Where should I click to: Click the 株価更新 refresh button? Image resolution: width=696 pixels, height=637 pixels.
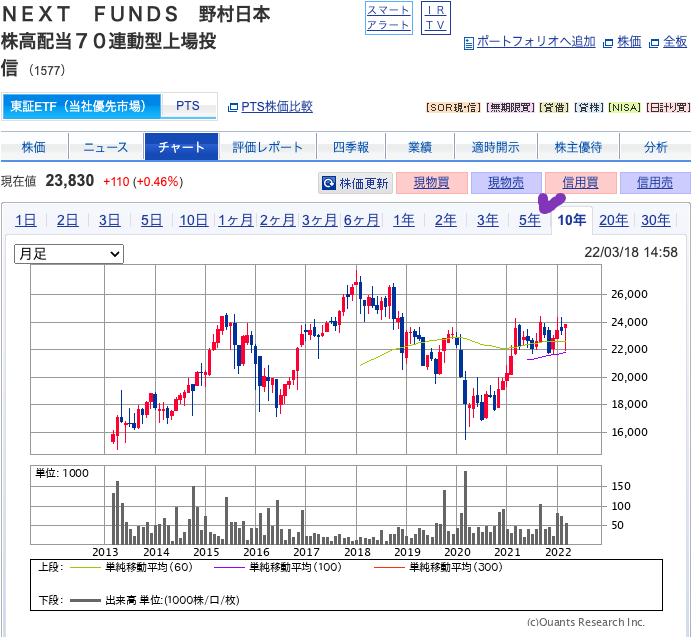tap(356, 183)
